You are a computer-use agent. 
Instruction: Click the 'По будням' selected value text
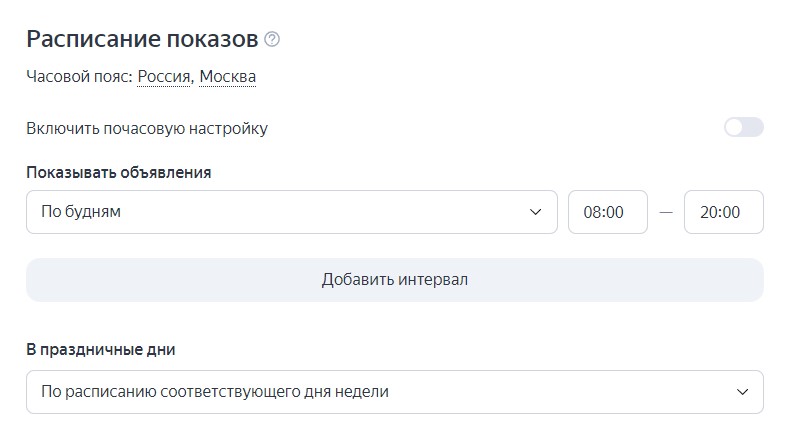pyautogui.click(x=81, y=212)
